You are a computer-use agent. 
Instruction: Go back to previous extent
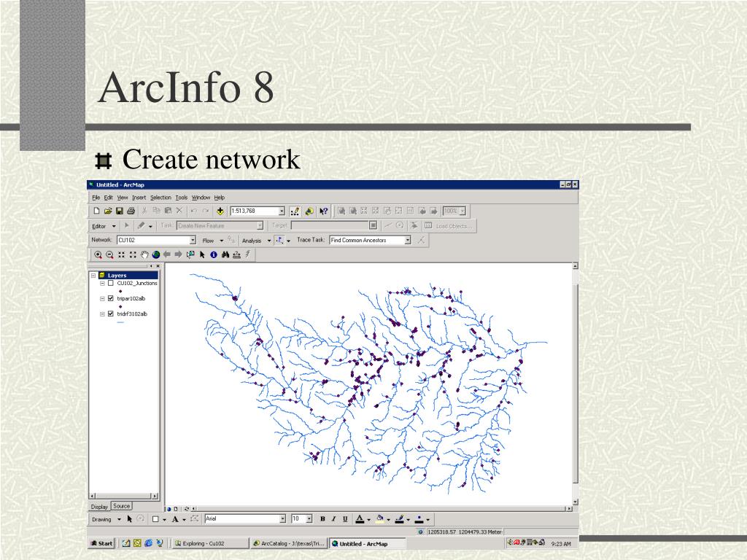167,254
